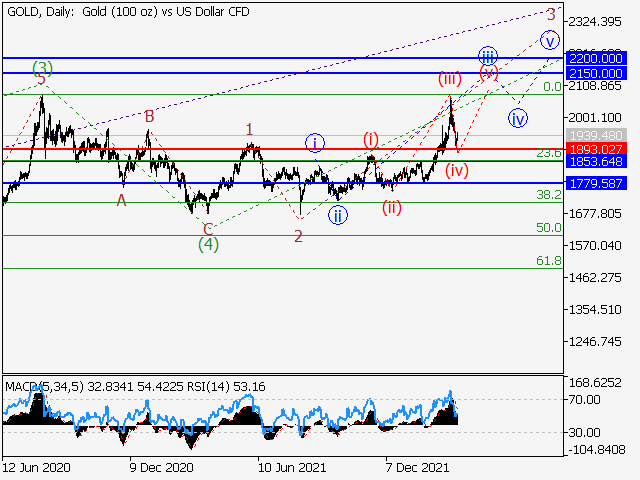Click the 7 Dec 2021 date label
The image size is (640, 480).
pyautogui.click(x=418, y=467)
